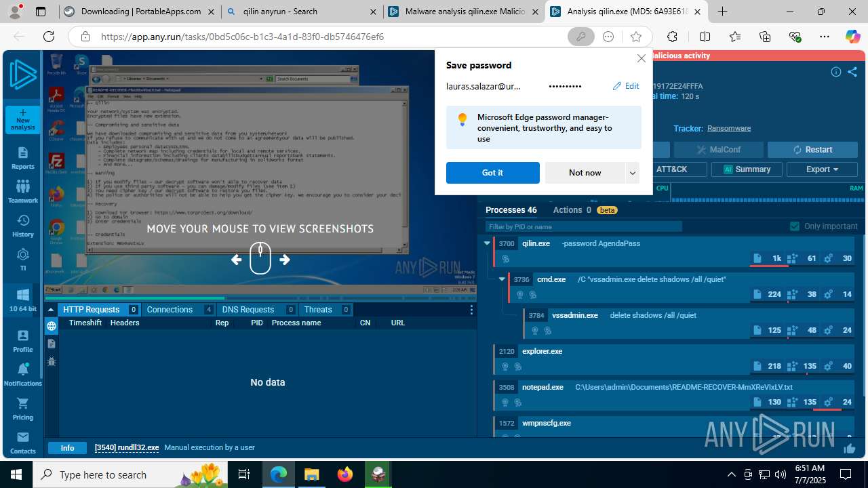The width and height of the screenshot is (868, 488).
Task: Start a New analysis from the sidebar
Action: tap(23, 119)
